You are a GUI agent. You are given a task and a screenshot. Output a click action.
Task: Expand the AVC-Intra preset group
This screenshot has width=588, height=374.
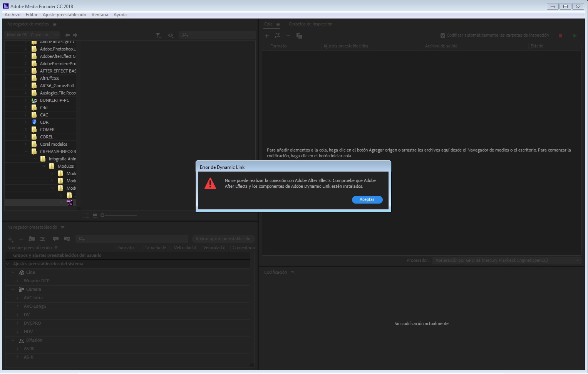tap(18, 298)
